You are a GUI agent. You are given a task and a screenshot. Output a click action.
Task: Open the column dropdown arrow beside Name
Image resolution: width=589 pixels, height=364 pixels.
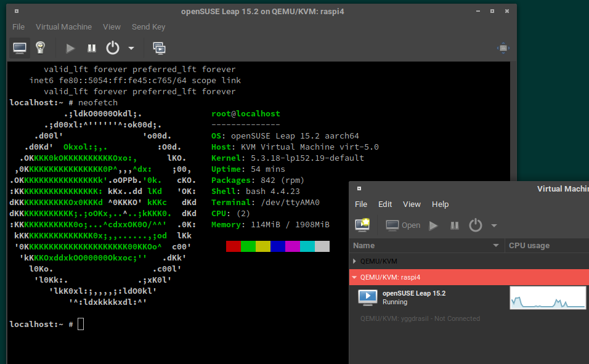click(x=496, y=246)
